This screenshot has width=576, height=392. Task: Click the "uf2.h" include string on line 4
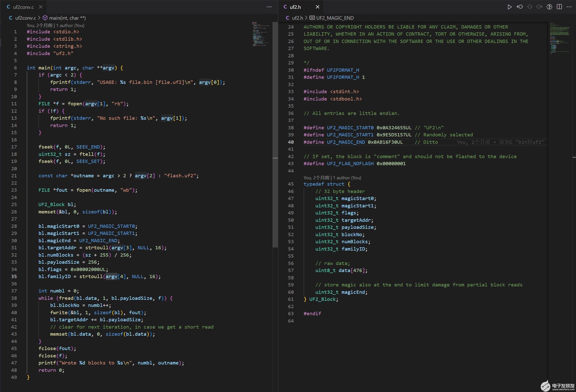[x=63, y=53]
